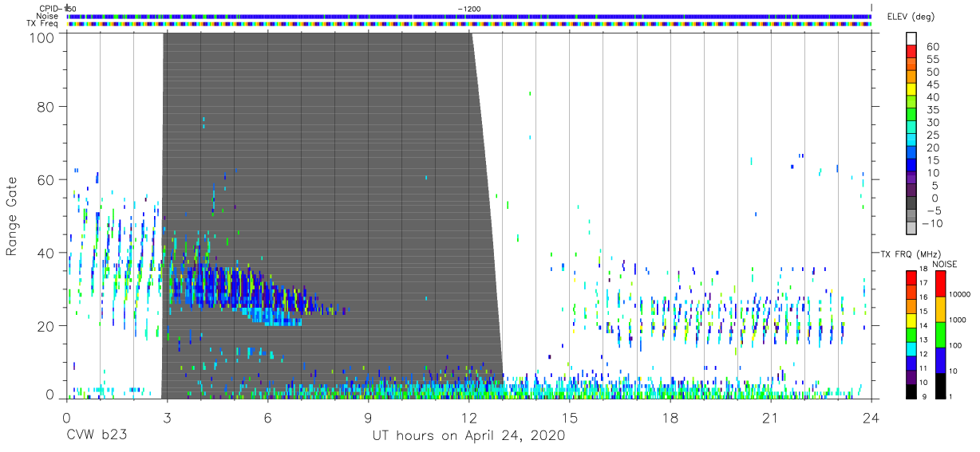Click x-axis tick label '6'
The height and width of the screenshot is (452, 980).
(267, 419)
